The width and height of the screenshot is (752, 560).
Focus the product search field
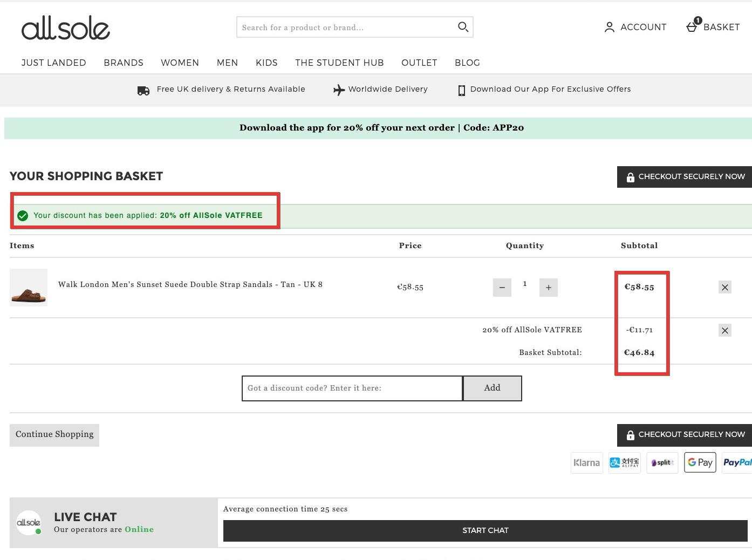click(348, 27)
